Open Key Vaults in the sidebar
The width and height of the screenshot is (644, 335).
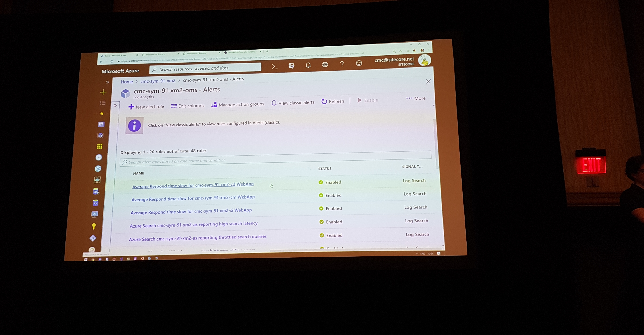tap(94, 226)
